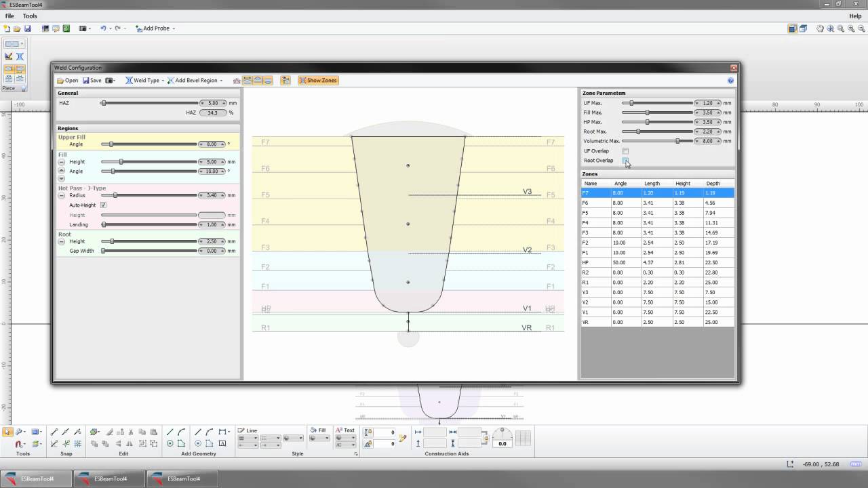Click the Angle column header in Zones
The width and height of the screenshot is (868, 488).
pyautogui.click(x=620, y=184)
